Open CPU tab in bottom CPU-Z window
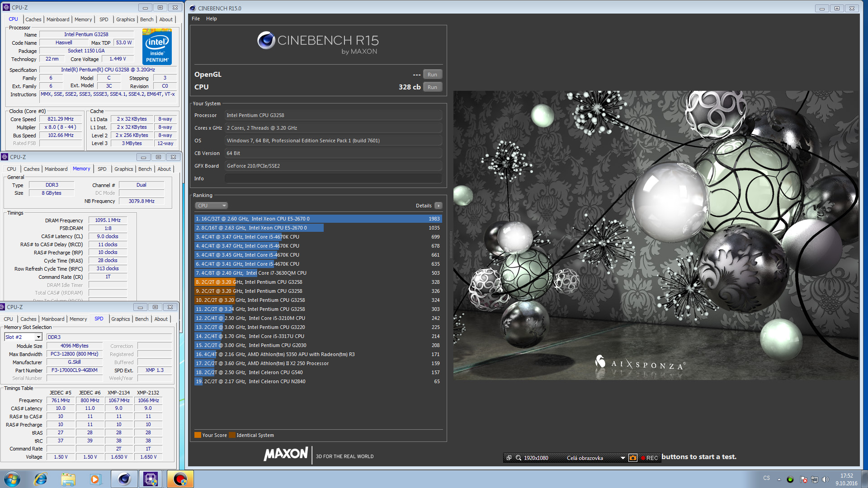868x488 pixels. [x=9, y=319]
